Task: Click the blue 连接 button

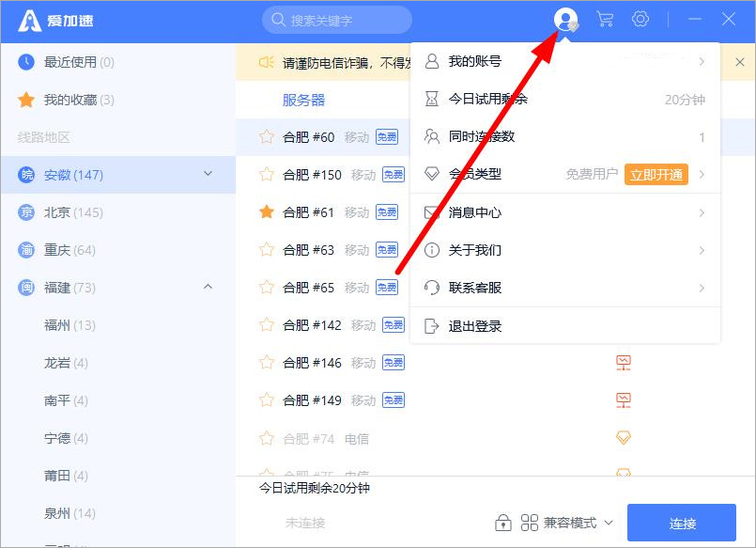Action: click(x=681, y=523)
